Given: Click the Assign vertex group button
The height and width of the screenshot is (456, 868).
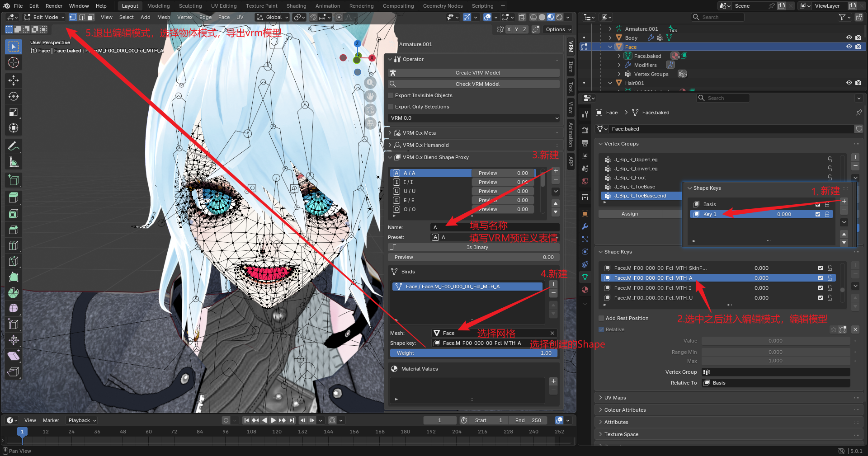Looking at the screenshot, I should click(630, 214).
